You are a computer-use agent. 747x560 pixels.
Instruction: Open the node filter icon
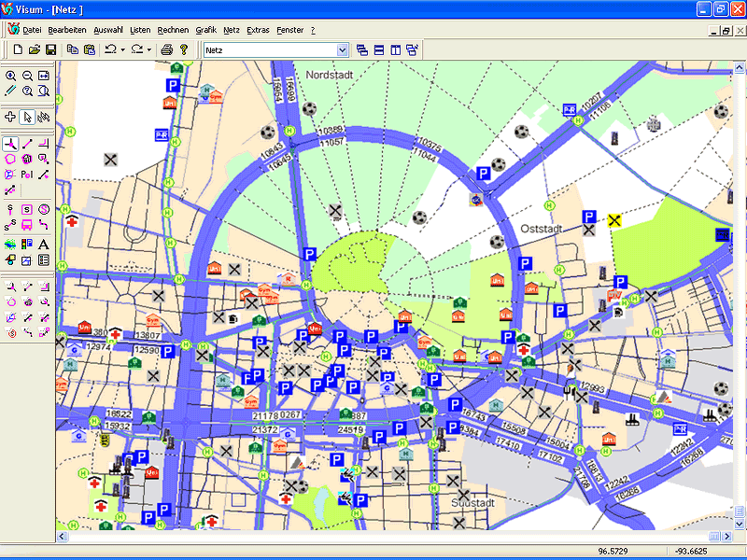(x=10, y=287)
